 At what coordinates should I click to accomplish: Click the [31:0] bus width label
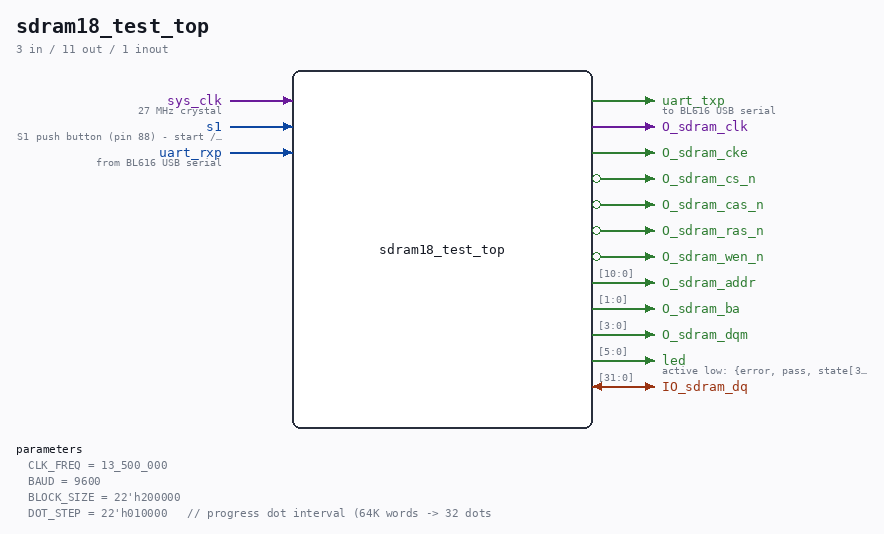616,377
